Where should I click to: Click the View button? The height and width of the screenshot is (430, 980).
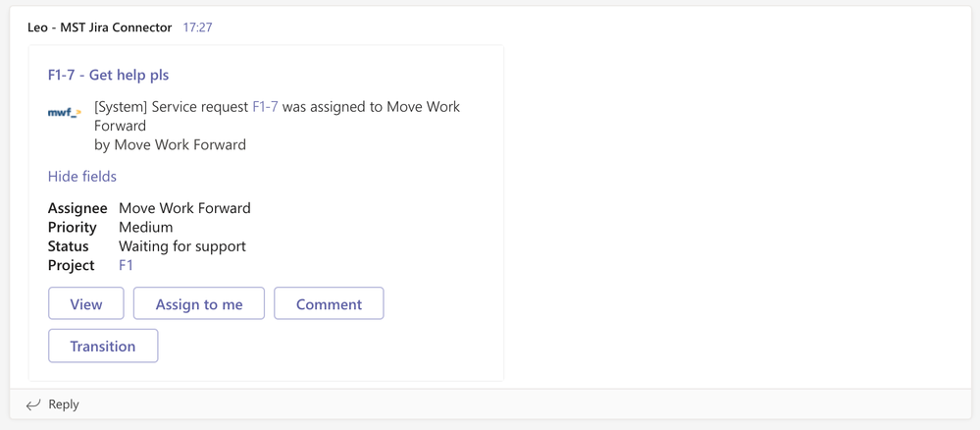tap(86, 303)
